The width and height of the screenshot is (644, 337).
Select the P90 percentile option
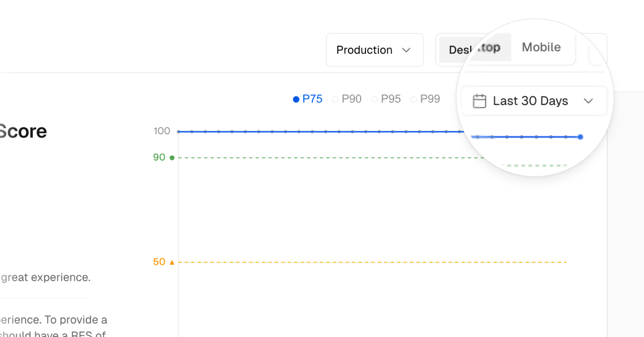(x=347, y=99)
